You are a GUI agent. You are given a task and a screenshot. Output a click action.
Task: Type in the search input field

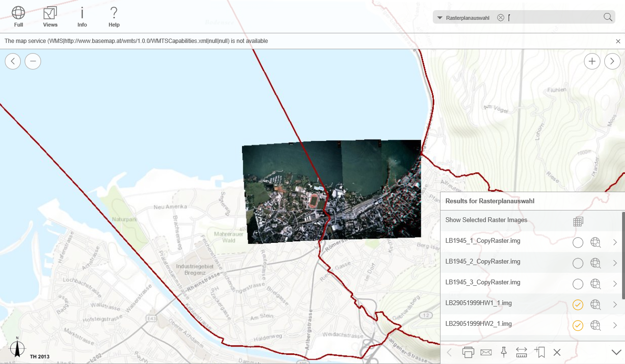pyautogui.click(x=551, y=17)
